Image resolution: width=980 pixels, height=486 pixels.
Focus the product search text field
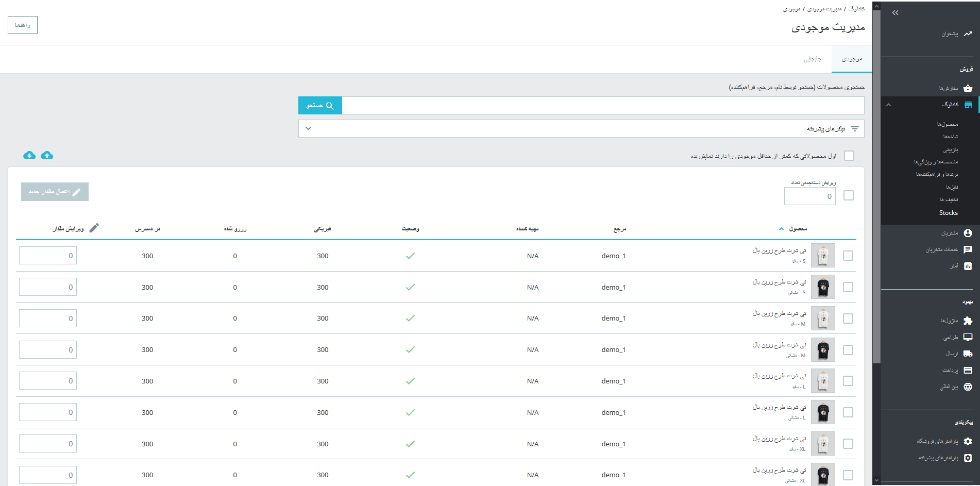point(603,106)
